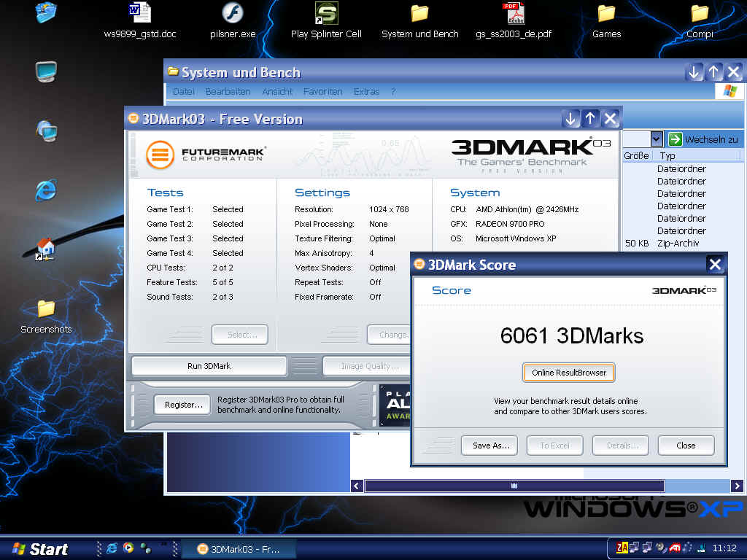Open the Games folder on desktop
Viewport: 747px width, 560px height.
click(x=606, y=13)
